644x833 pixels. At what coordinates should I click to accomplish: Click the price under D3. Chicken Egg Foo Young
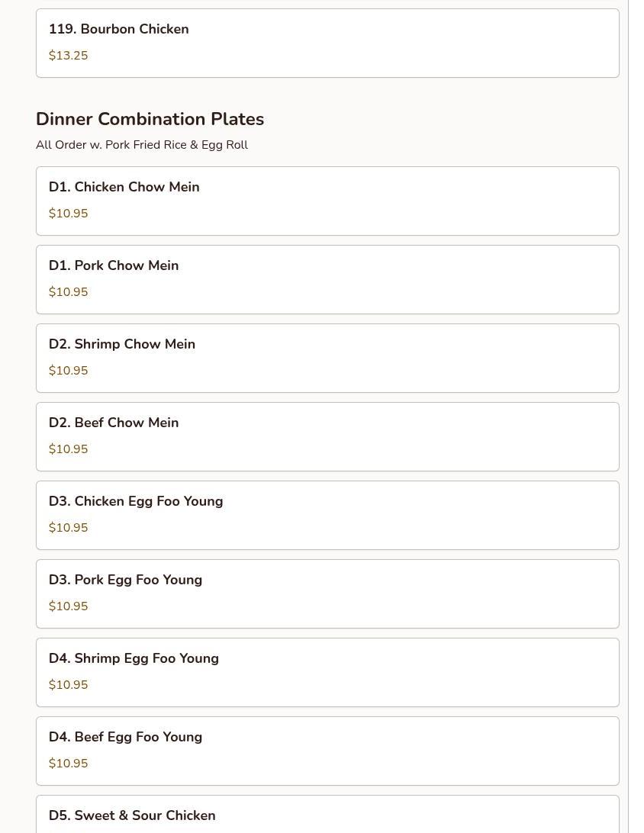[69, 528]
